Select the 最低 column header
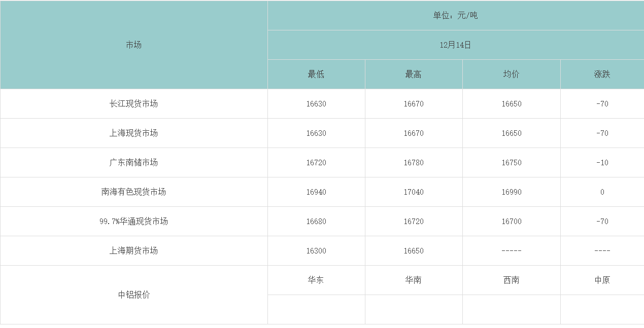Screen dimensions: 644x328 pyautogui.click(x=316, y=74)
